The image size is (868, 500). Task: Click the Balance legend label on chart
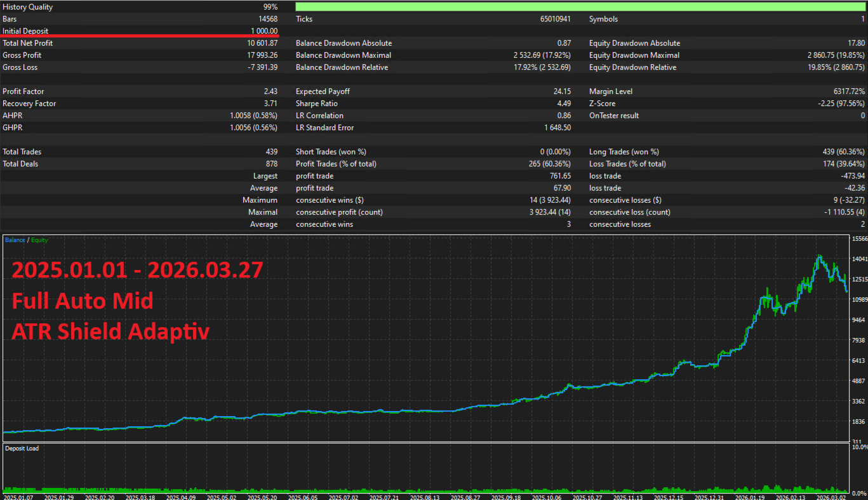pyautogui.click(x=15, y=240)
